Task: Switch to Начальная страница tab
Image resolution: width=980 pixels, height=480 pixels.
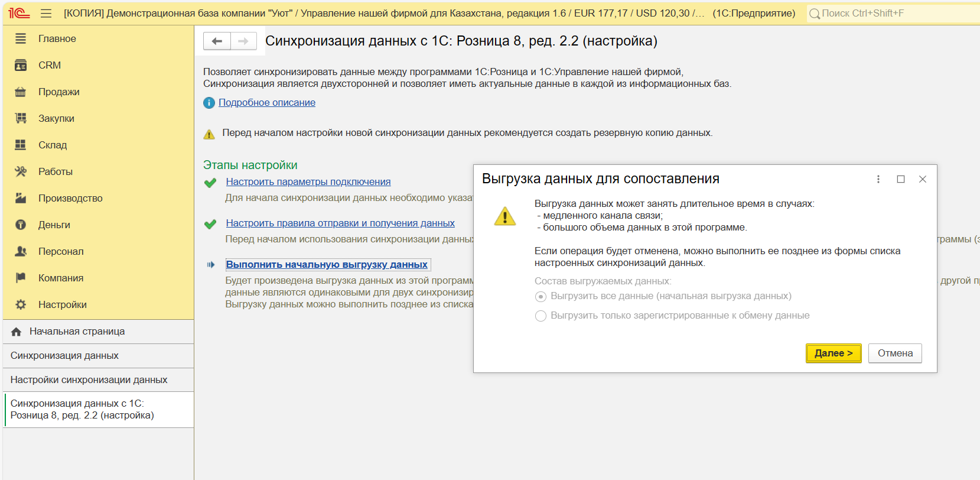Action: [x=77, y=332]
